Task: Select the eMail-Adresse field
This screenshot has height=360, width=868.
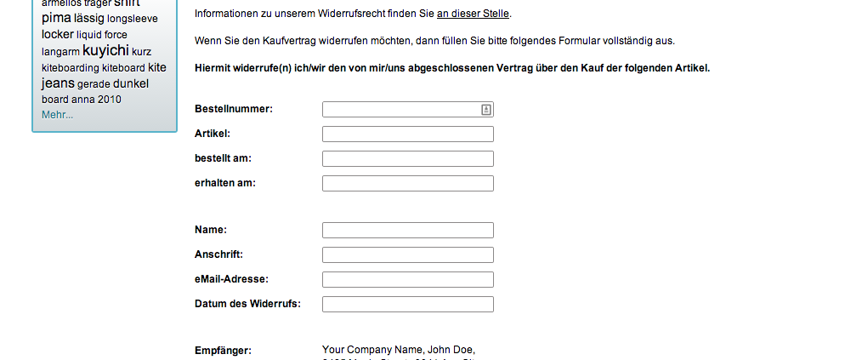Action: [407, 280]
